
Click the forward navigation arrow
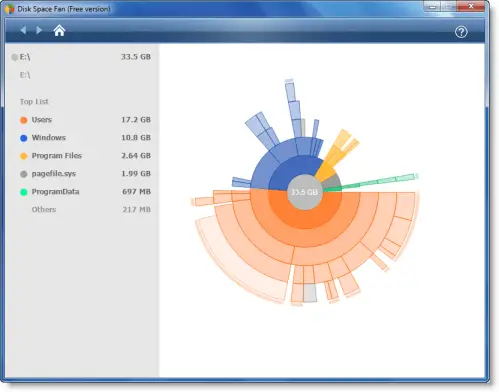[x=39, y=30]
